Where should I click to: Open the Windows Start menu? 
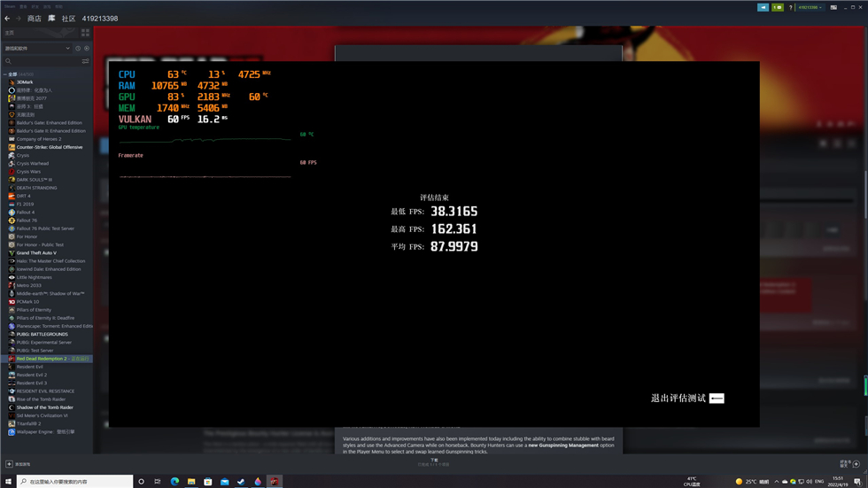8,482
